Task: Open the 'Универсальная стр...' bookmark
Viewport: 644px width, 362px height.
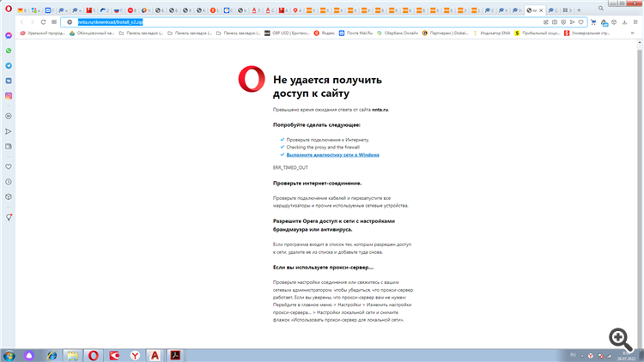Action: (x=587, y=33)
